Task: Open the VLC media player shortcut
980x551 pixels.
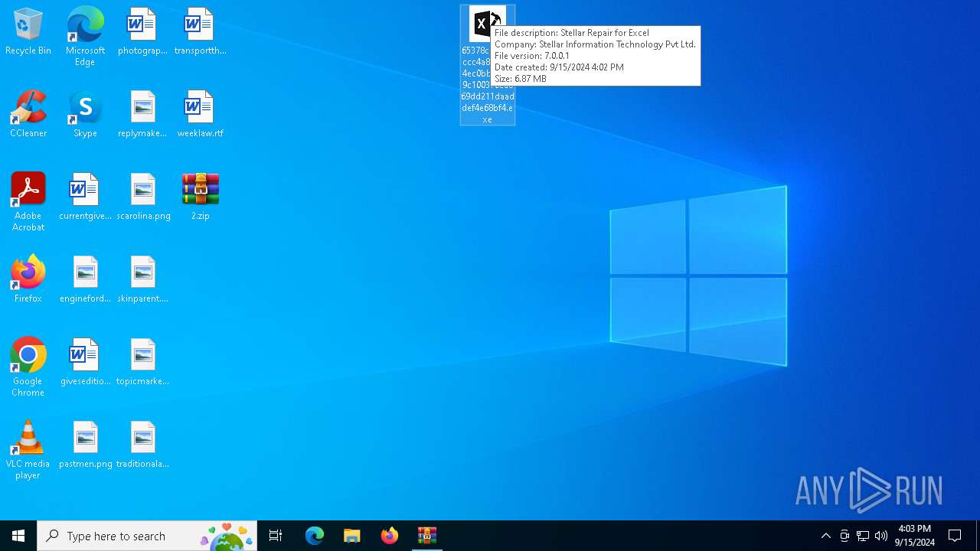Action: coord(28,449)
